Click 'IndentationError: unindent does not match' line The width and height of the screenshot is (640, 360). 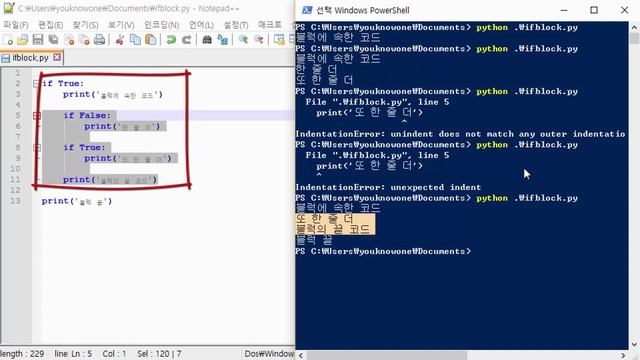tap(460, 134)
